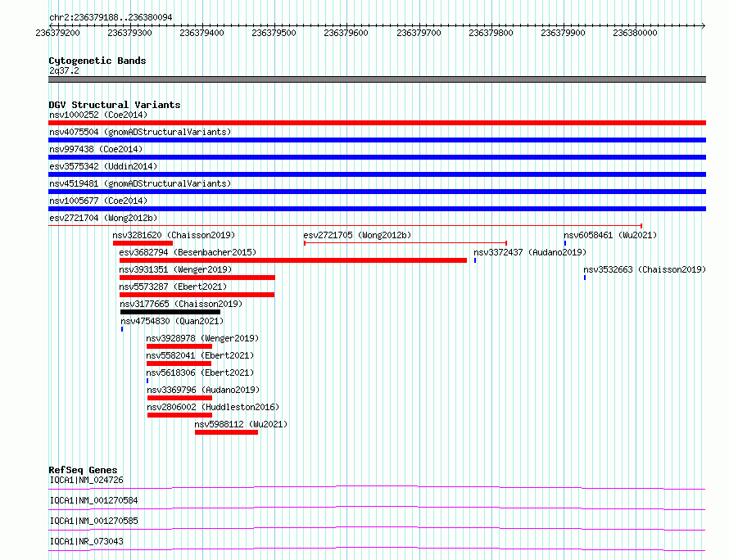Select the red nsv3281620 variant bar
The width and height of the screenshot is (729, 560).
143,243
